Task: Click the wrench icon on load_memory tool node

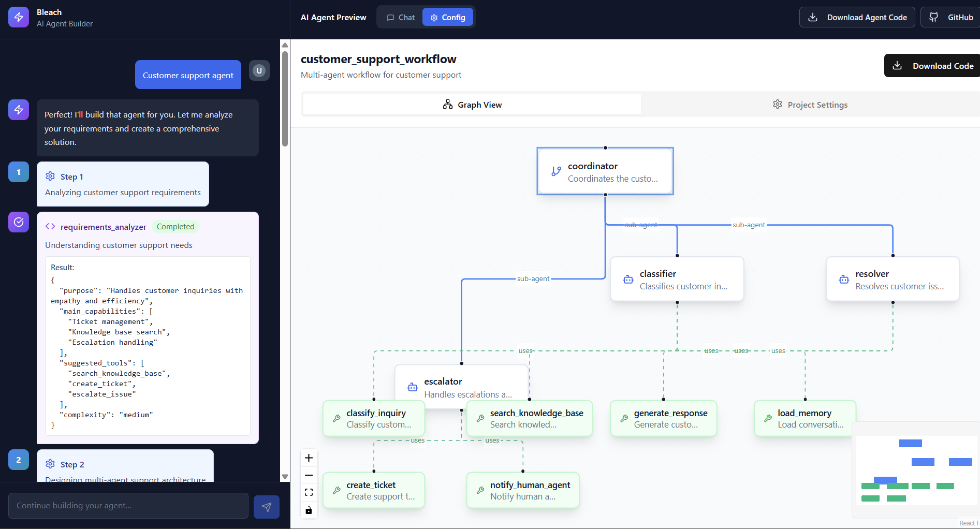Action: pos(768,418)
